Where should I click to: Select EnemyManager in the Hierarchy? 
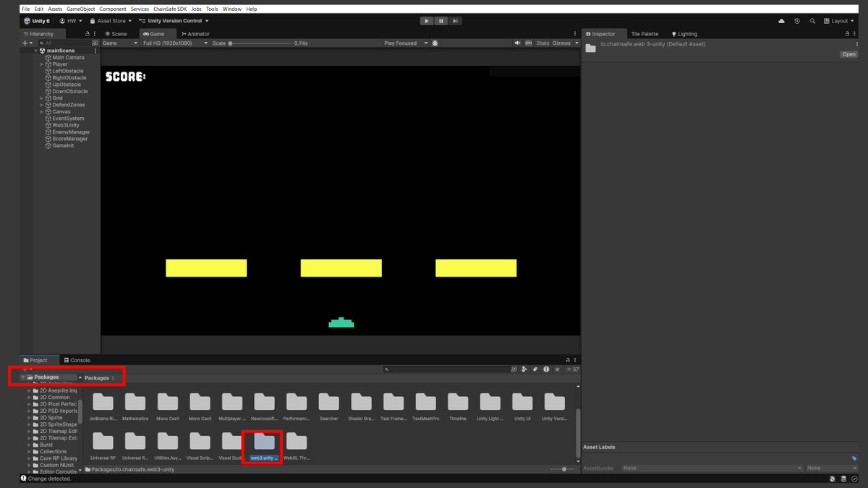pos(68,132)
